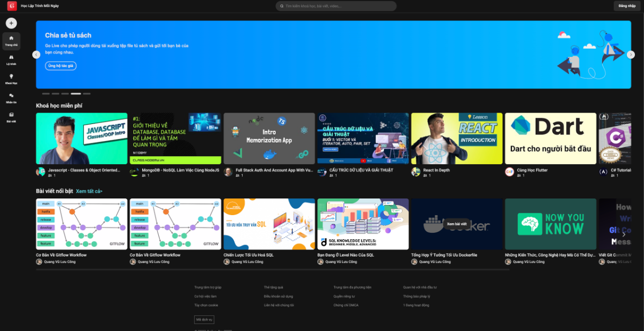Screen dimensions: 644x331
Task: Open the React In Depth course thumbnail
Action: [x=456, y=138]
